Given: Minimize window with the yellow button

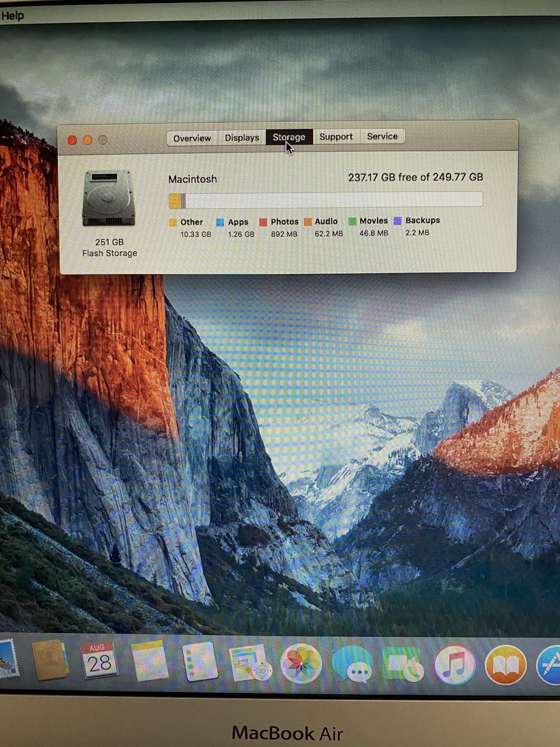Looking at the screenshot, I should pos(87,140).
